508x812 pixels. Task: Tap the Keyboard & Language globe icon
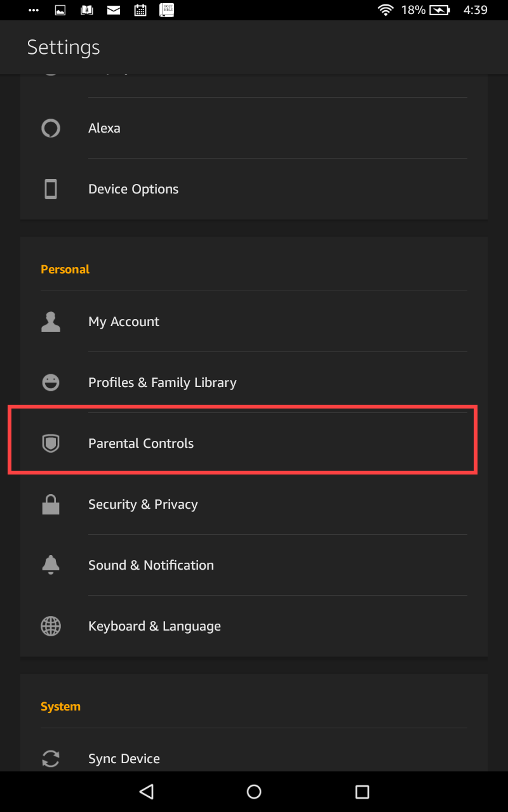(51, 626)
